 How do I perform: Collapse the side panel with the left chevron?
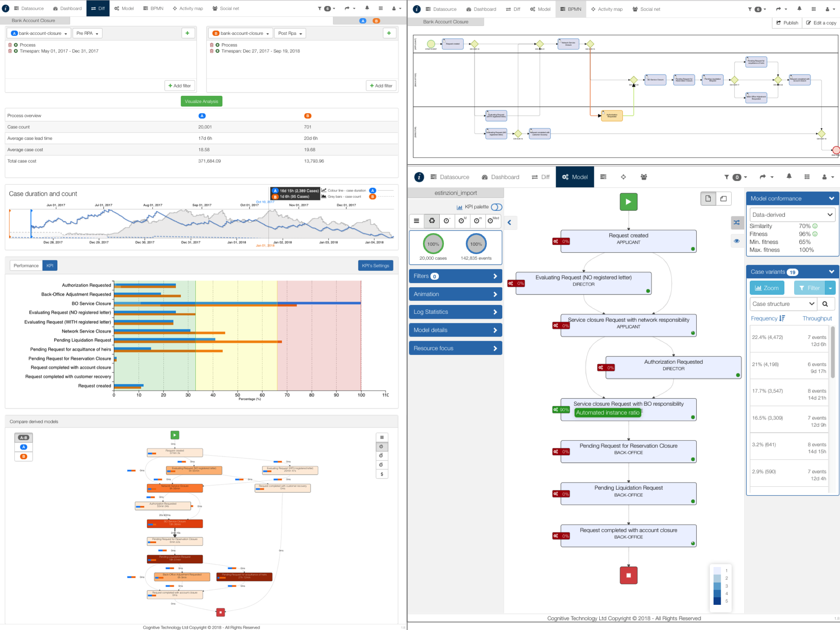(509, 223)
